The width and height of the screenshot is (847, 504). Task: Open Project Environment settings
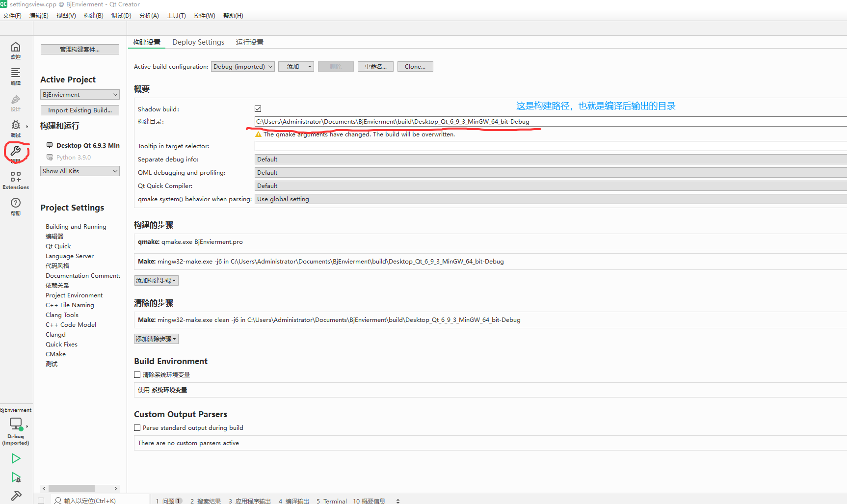click(x=74, y=295)
